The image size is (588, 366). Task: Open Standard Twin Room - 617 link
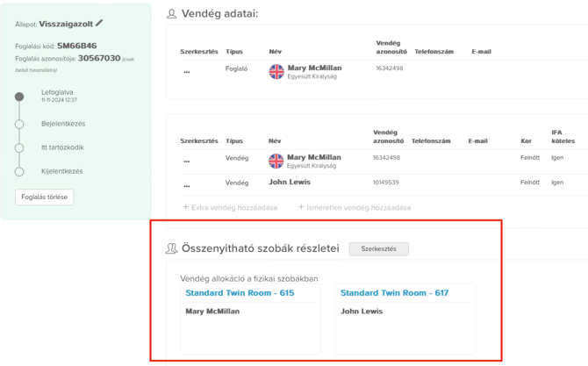(394, 293)
